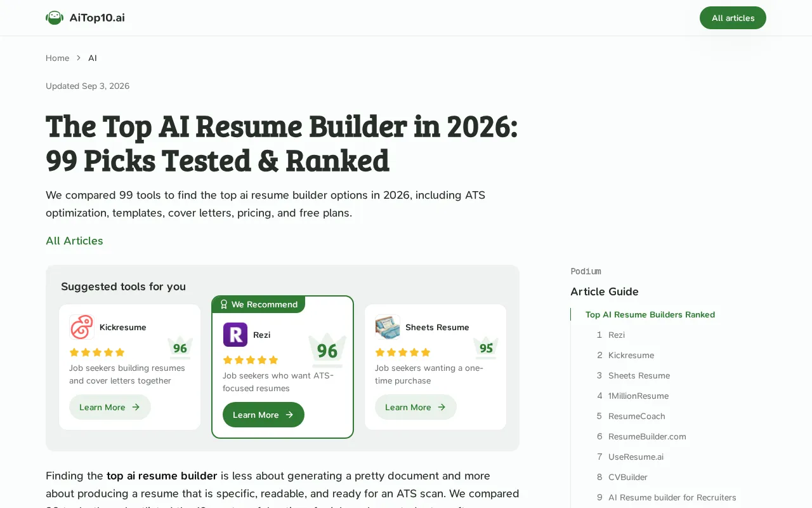Click the Sheets Resume score badge 95

486,348
